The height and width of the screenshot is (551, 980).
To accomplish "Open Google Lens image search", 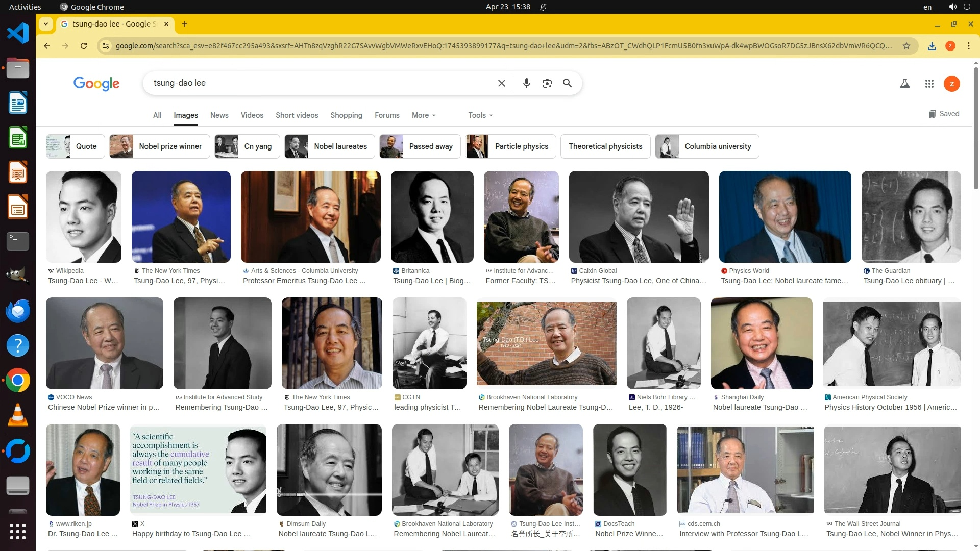I will [x=547, y=83].
